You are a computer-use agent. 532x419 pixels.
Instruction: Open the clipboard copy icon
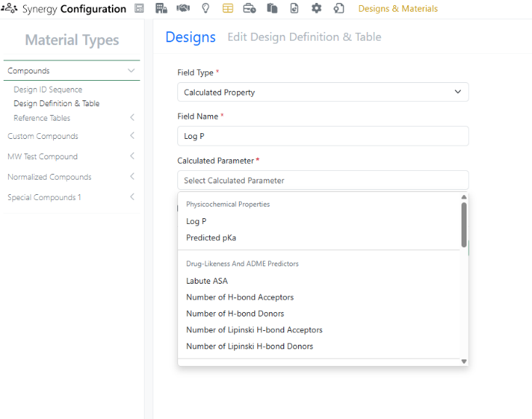(272, 8)
